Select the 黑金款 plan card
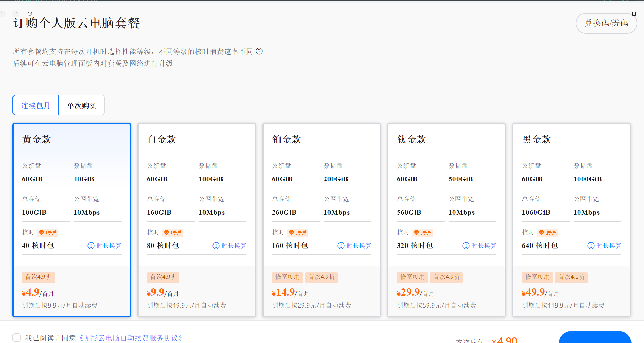 [572, 220]
